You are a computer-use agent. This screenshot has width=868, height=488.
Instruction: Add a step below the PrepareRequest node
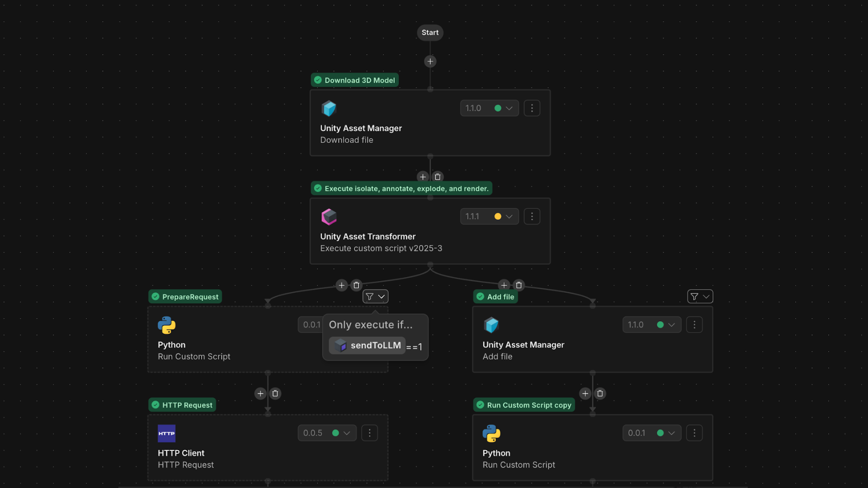tap(260, 394)
